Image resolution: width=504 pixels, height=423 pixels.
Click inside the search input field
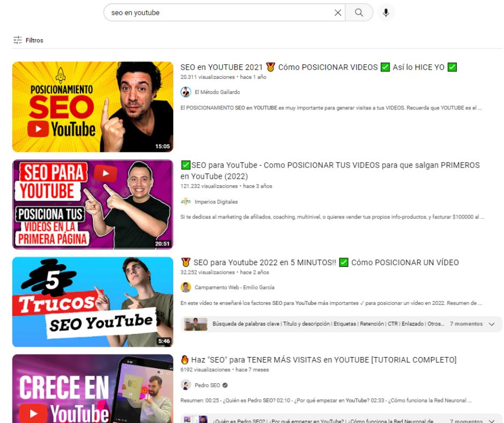(214, 12)
